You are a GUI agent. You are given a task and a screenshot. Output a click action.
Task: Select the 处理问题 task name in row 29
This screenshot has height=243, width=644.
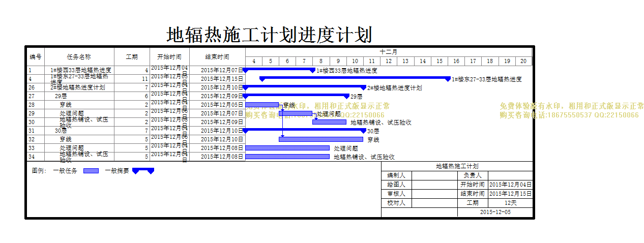(x=72, y=113)
